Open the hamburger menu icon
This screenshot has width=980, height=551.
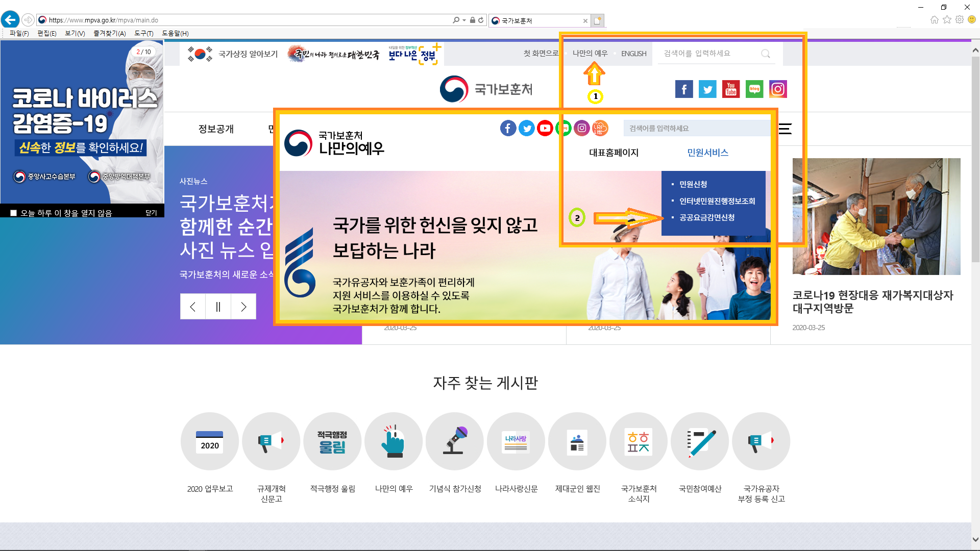coord(786,129)
